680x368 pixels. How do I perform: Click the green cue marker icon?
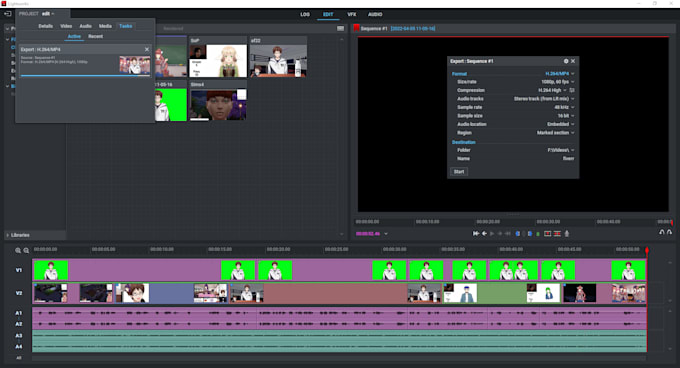pyautogui.click(x=538, y=234)
